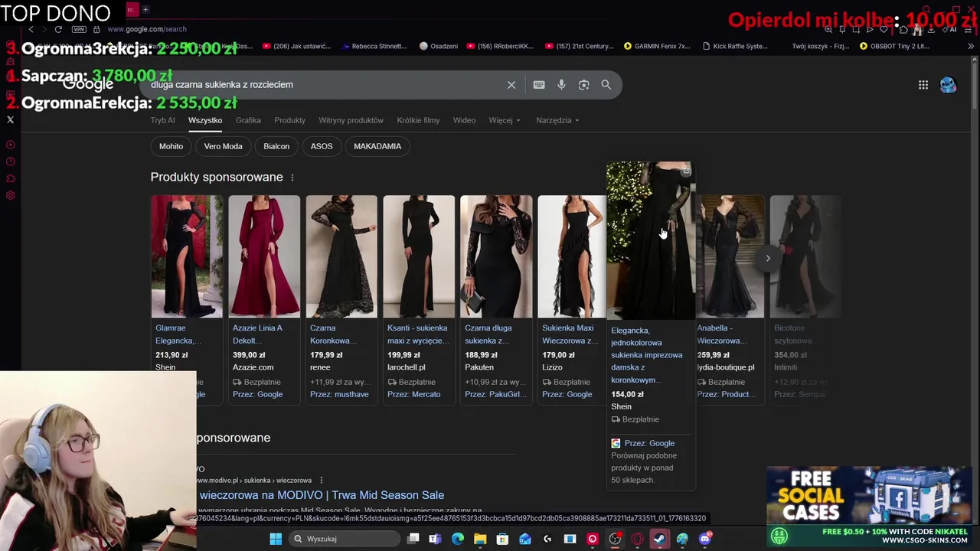Click the Przez: musthave link
Image resolution: width=980 pixels, height=551 pixels.
click(x=339, y=394)
